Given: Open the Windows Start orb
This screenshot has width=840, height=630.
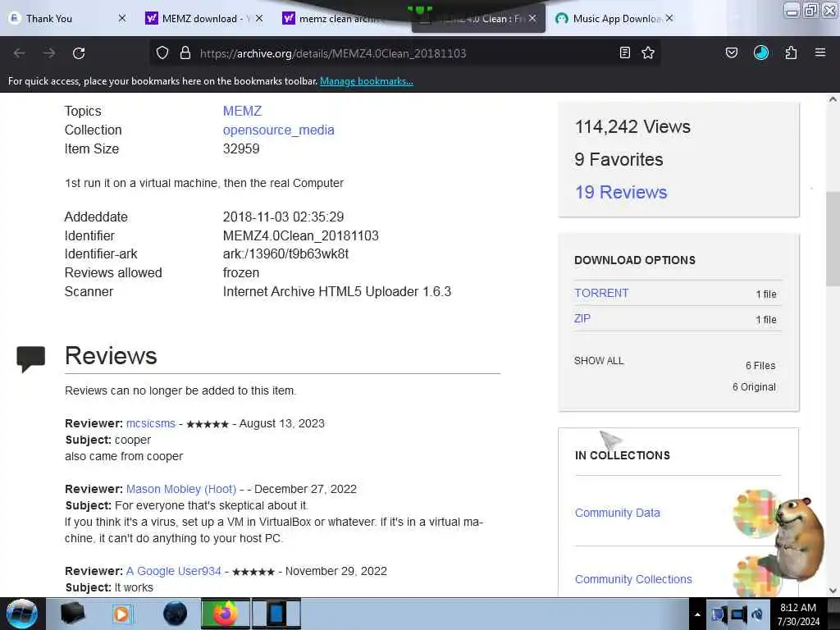Looking at the screenshot, I should click(22, 614).
